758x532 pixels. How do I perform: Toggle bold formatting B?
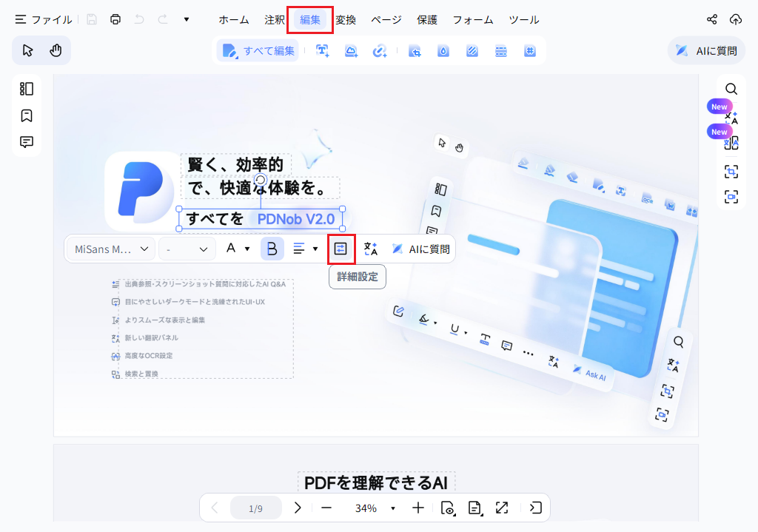click(x=272, y=249)
